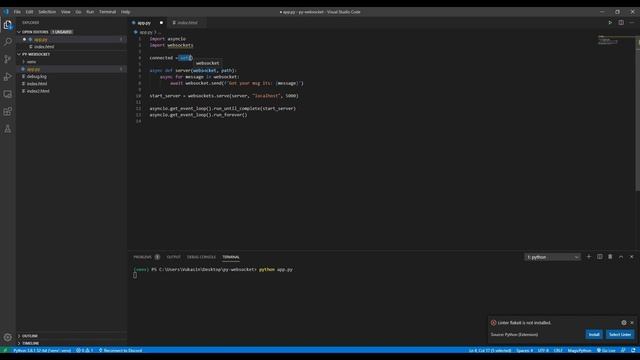Switch to the Terminal panel tab
Image resolution: width=640 pixels, height=360 pixels.
[x=231, y=257]
